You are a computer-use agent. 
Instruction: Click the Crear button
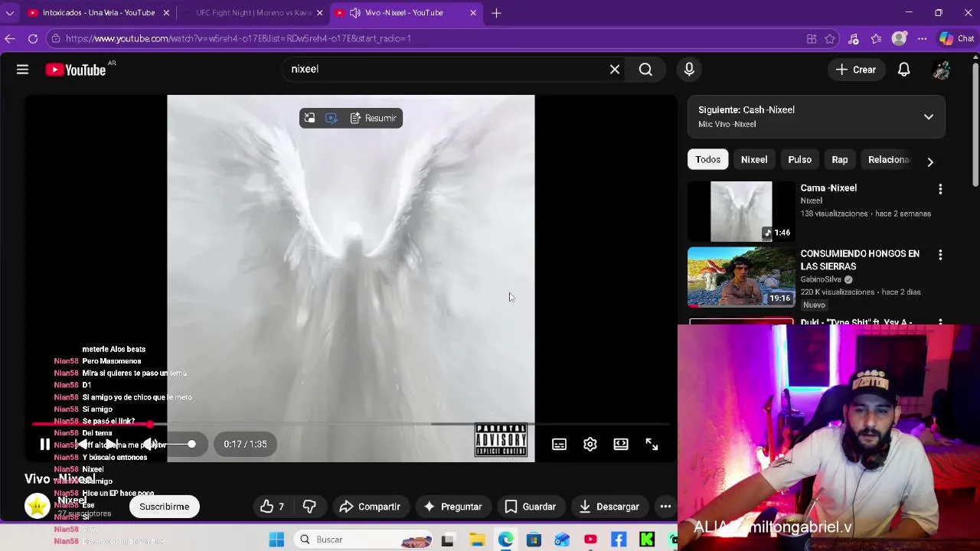tap(856, 70)
